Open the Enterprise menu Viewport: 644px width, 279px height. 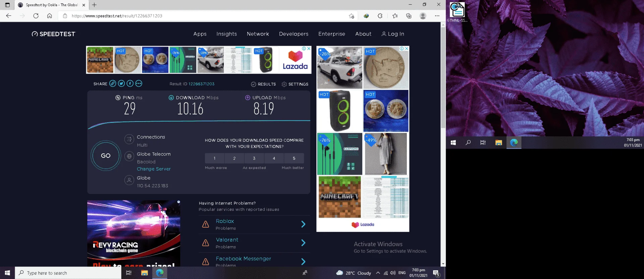click(332, 34)
